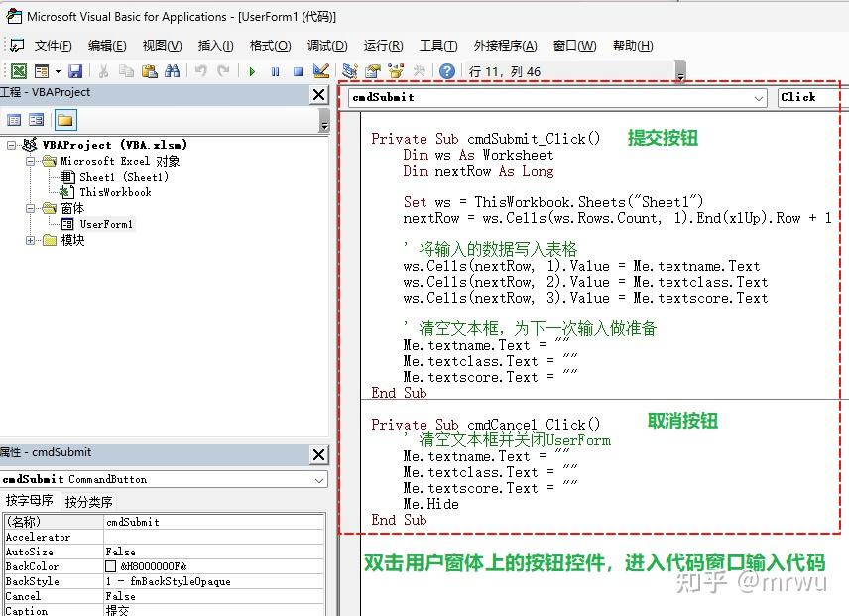
Task: Select the Cut icon on the toolbar
Action: click(106, 70)
